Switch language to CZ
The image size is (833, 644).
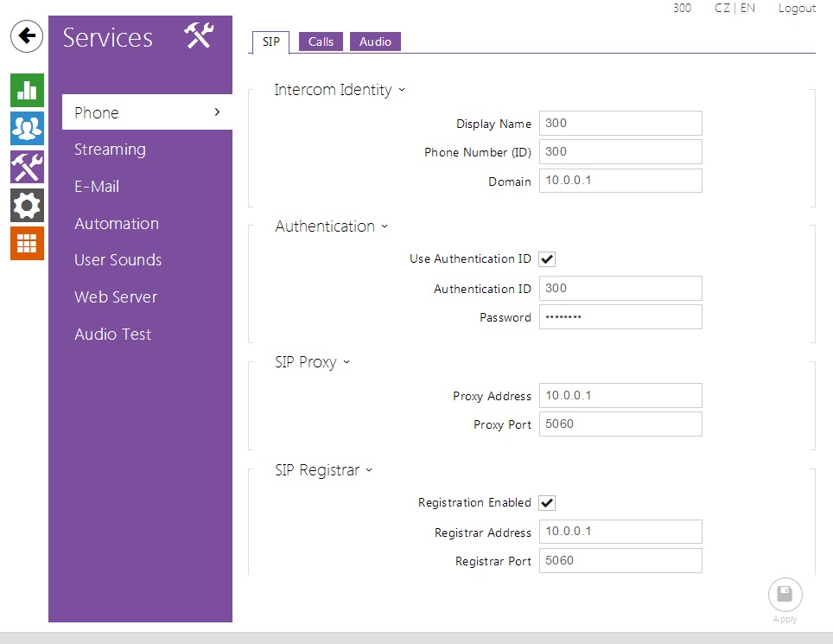[x=722, y=8]
